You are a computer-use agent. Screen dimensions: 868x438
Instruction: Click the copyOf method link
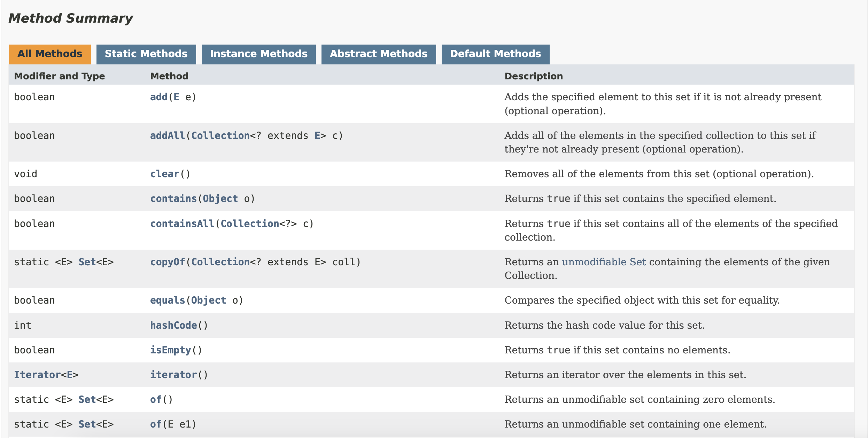(x=167, y=262)
